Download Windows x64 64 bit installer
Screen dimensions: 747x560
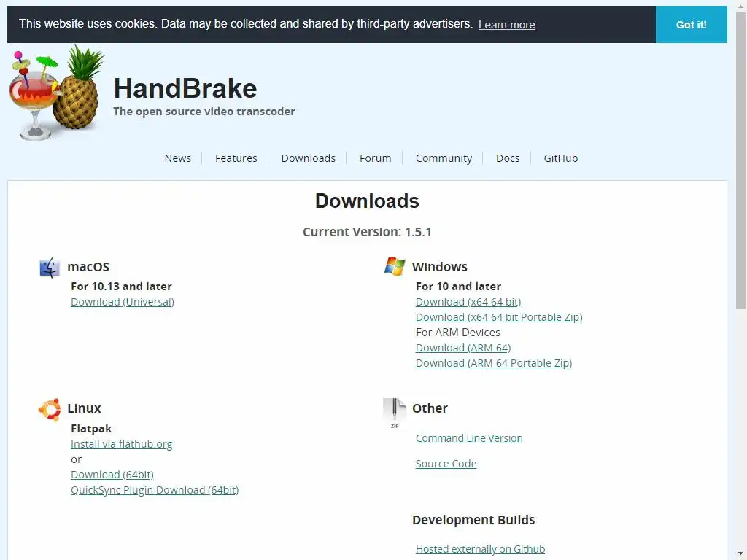(468, 302)
